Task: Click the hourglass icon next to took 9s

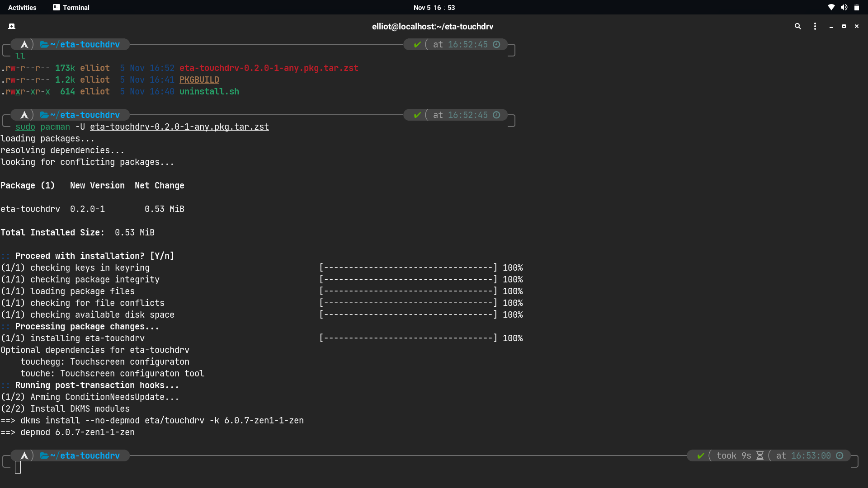Action: (x=760, y=455)
